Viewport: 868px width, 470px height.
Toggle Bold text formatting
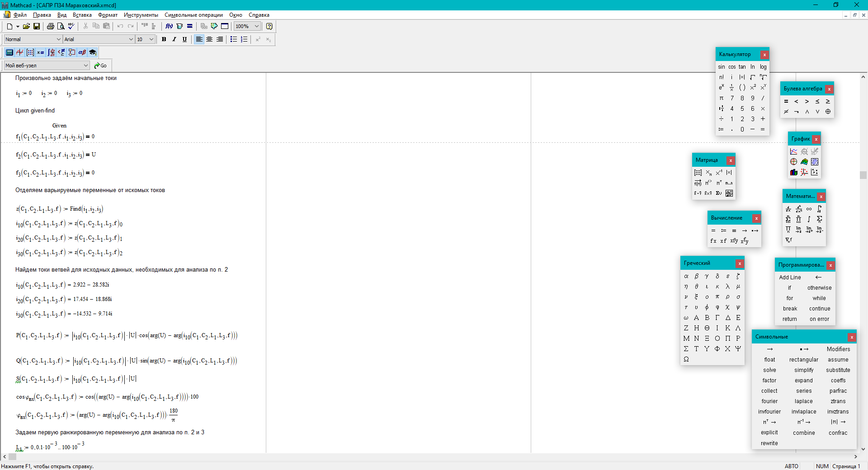pyautogui.click(x=164, y=39)
